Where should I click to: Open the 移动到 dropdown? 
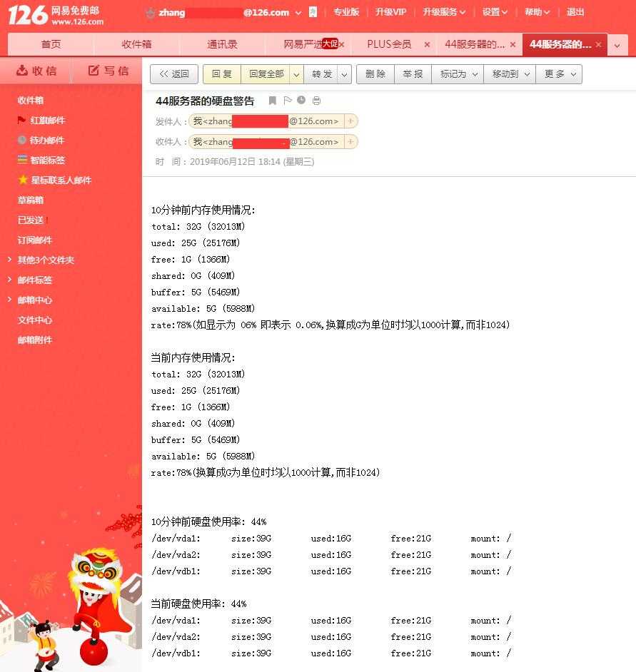pos(510,74)
